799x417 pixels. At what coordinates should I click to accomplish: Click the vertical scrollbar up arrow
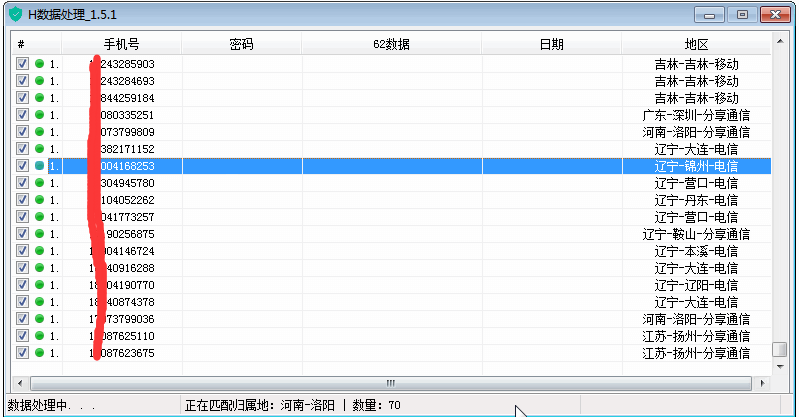point(779,44)
